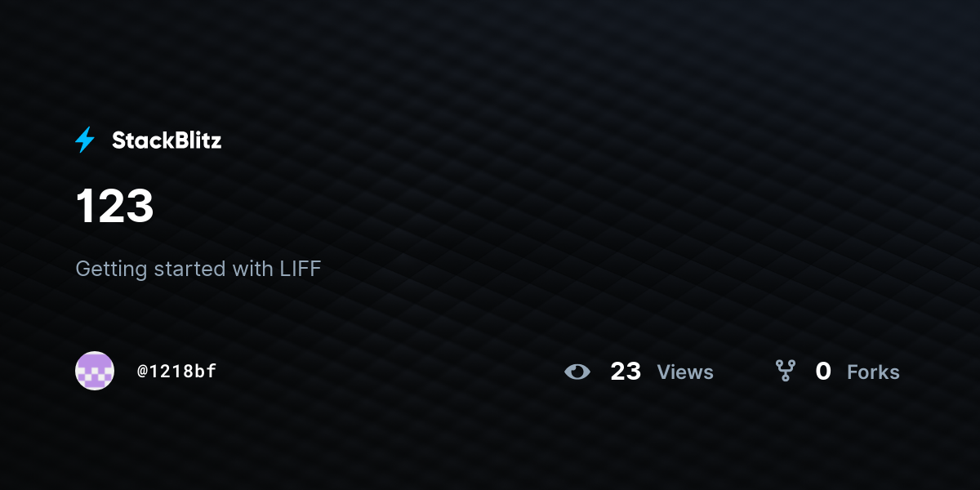
Task: Click the @1218bf username
Action: 176,371
